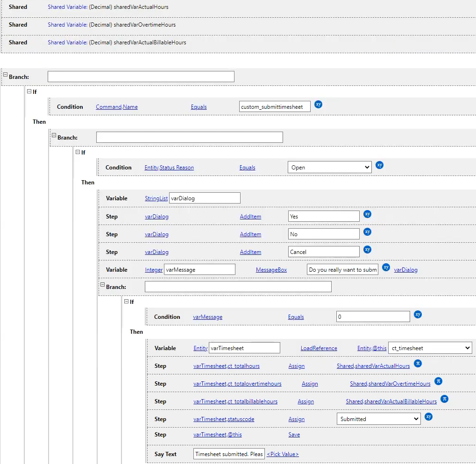This screenshot has width=476, height=464.
Task: Collapse the If block for Status Reason
Action: pyautogui.click(x=78, y=152)
